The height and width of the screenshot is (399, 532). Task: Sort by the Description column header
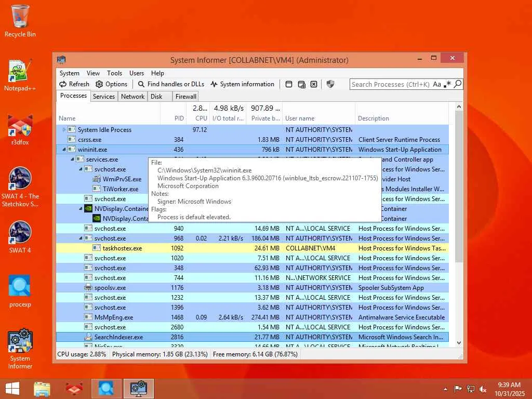click(x=402, y=118)
